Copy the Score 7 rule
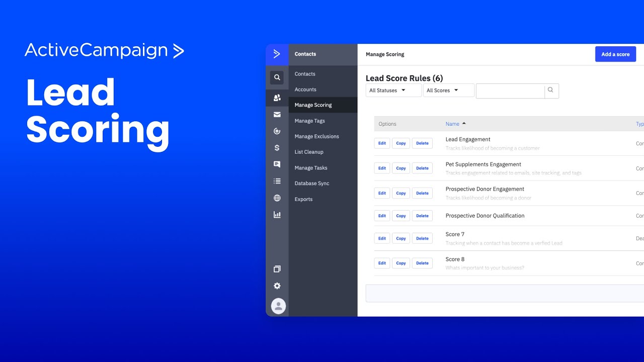Viewport: 644px width, 362px height. click(x=401, y=238)
